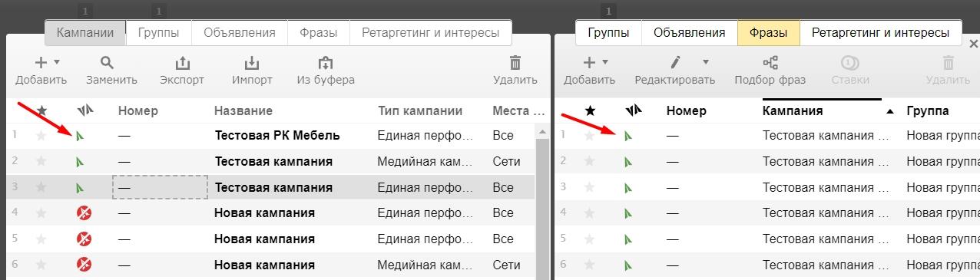Toggle favorite star for Тестовая РК Мебель
This screenshot has height=280, width=980.
tap(41, 136)
